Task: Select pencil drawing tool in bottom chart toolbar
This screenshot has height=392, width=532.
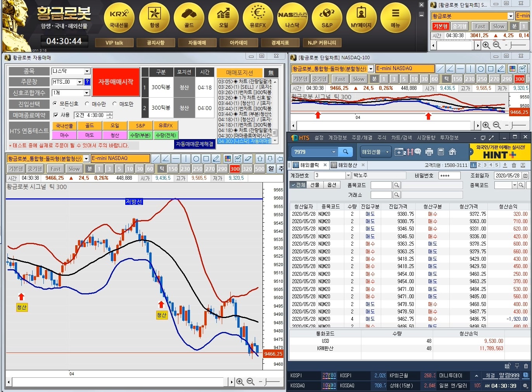Action: click(x=216, y=158)
